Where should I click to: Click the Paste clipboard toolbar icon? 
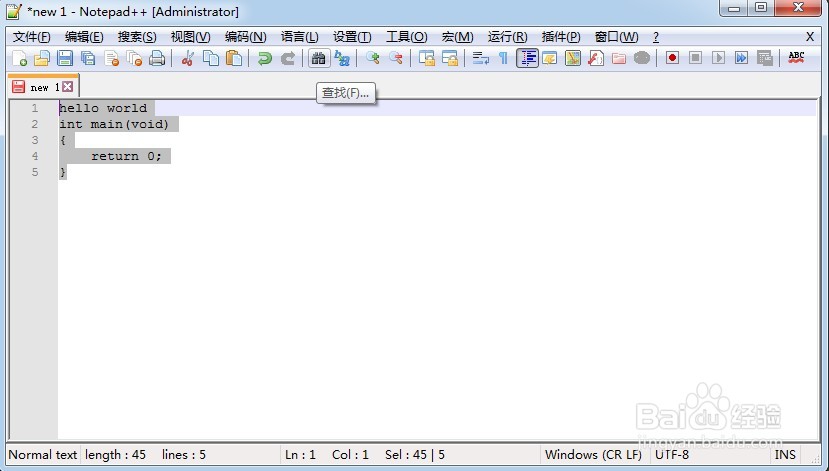234,58
